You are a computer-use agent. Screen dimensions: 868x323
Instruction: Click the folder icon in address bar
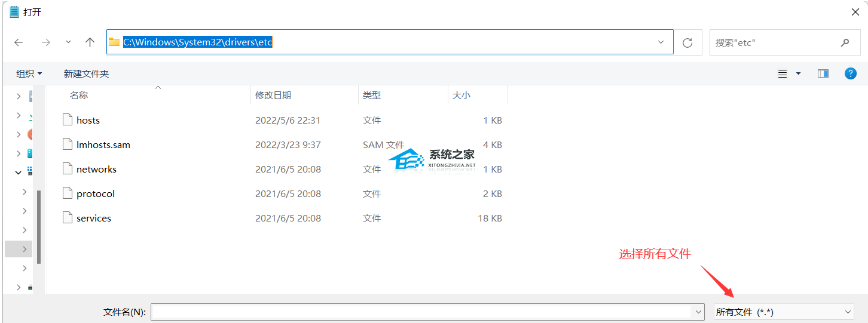pyautogui.click(x=114, y=42)
